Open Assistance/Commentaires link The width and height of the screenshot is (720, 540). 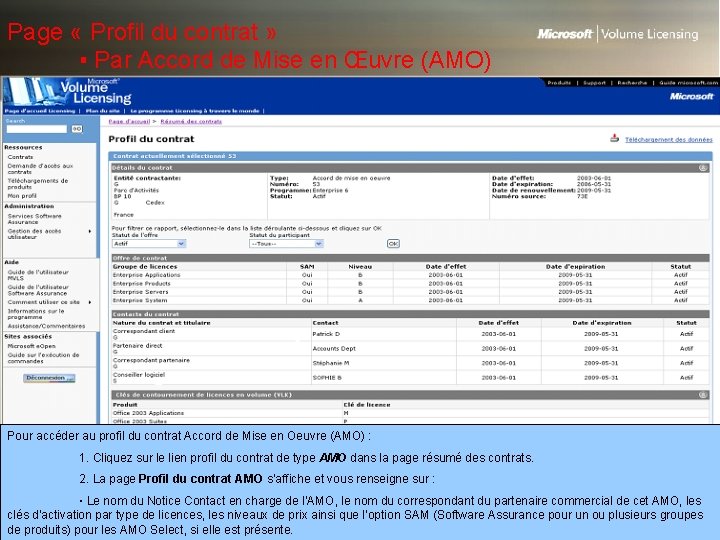pos(46,326)
